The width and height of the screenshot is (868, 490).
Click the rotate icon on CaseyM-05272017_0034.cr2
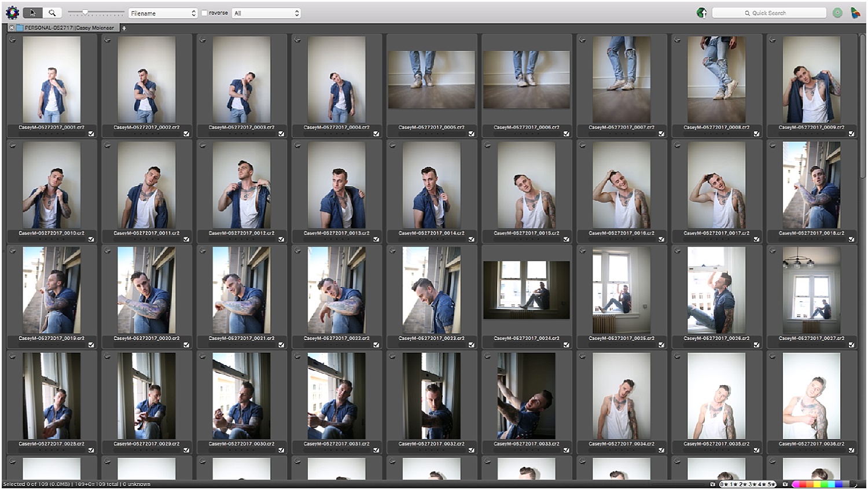(x=583, y=357)
